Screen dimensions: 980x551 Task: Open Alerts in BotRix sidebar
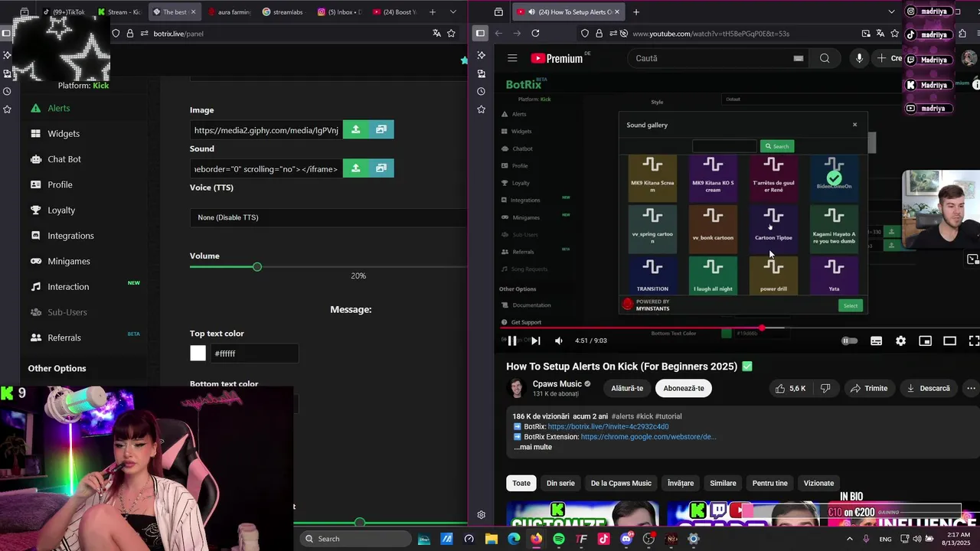pyautogui.click(x=58, y=108)
